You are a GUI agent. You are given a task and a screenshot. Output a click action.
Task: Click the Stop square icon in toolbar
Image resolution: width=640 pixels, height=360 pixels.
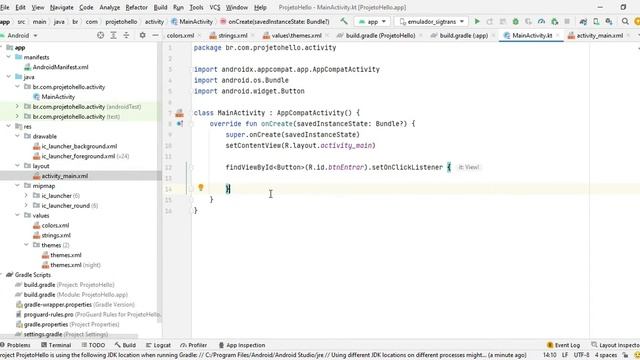pyautogui.click(x=567, y=22)
